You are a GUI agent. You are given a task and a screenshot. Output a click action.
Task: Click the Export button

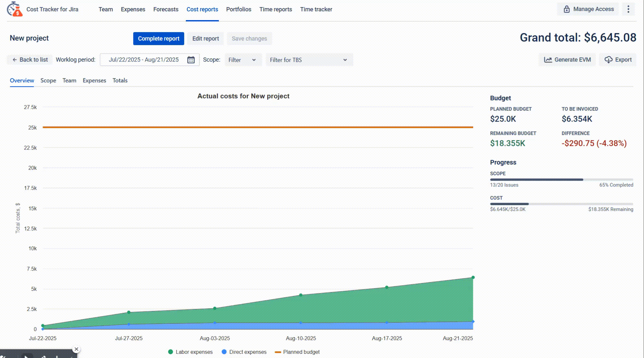pyautogui.click(x=618, y=60)
